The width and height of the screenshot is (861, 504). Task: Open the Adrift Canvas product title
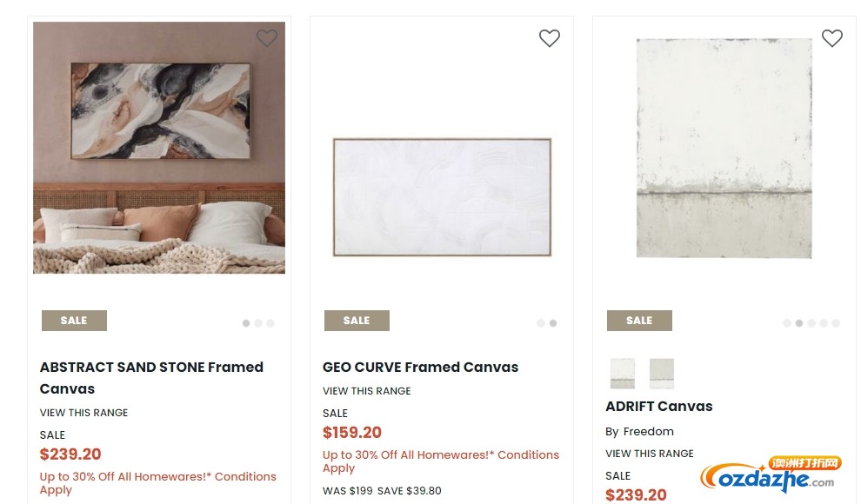pyautogui.click(x=659, y=407)
